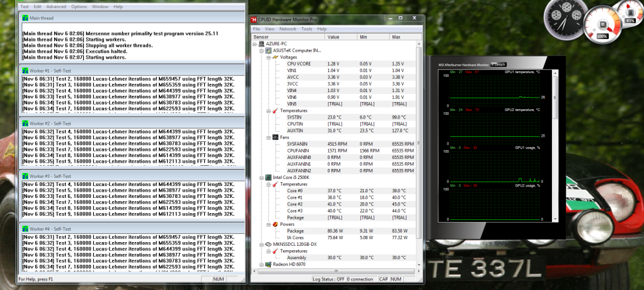The height and width of the screenshot is (290, 644).
Task: Collapse the Intel Core i5 2500K node
Action: (262, 177)
